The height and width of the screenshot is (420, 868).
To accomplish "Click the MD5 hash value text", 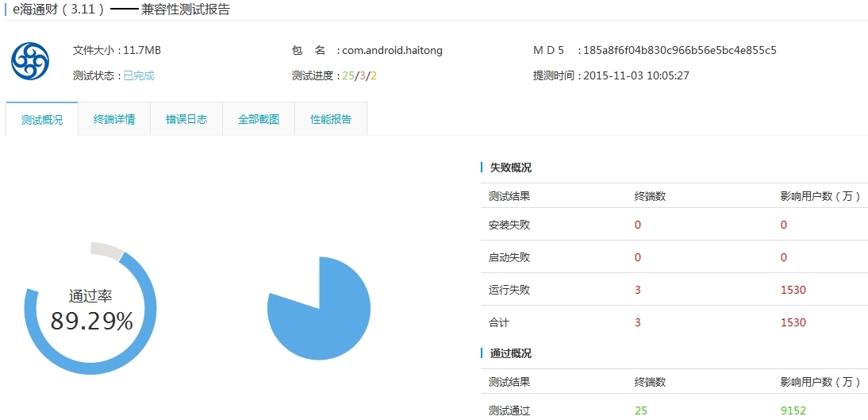I will click(x=679, y=50).
